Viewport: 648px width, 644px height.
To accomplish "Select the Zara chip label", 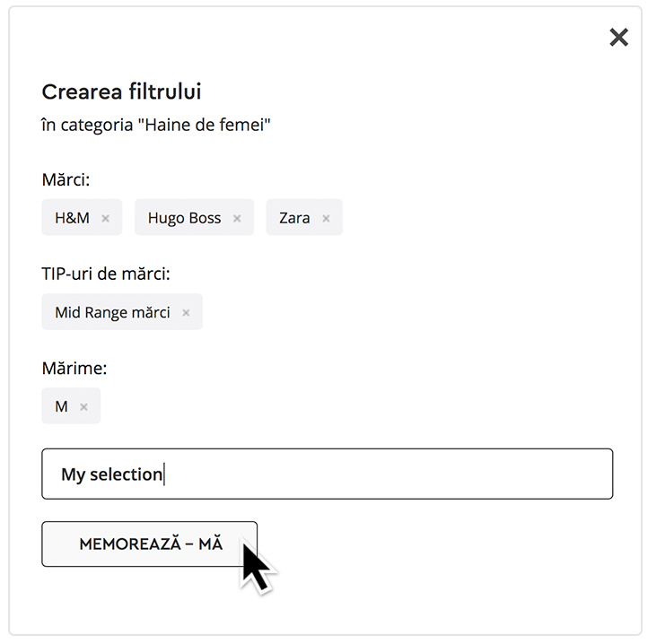I will [x=294, y=218].
